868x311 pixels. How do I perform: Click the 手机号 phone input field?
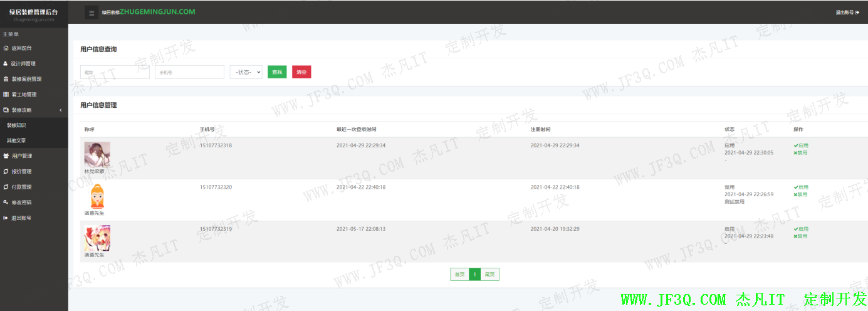coord(189,72)
